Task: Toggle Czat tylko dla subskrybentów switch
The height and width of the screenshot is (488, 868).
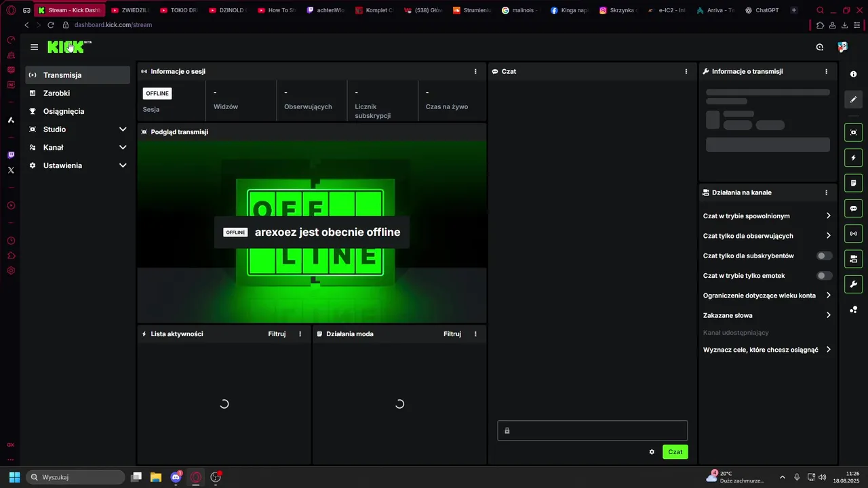Action: click(x=824, y=256)
